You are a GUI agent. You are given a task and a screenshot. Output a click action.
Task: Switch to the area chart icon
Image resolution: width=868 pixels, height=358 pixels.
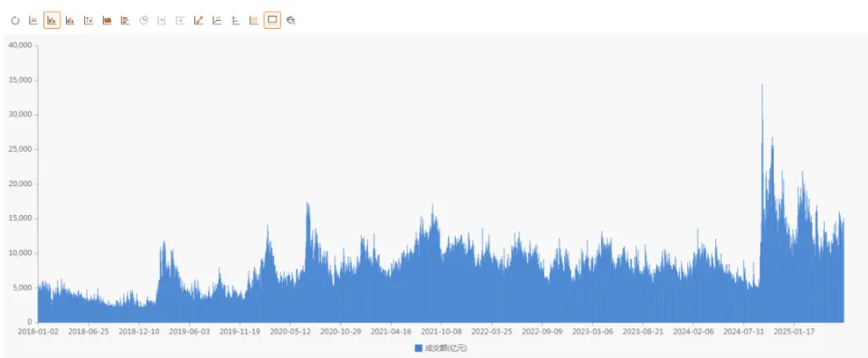[108, 21]
